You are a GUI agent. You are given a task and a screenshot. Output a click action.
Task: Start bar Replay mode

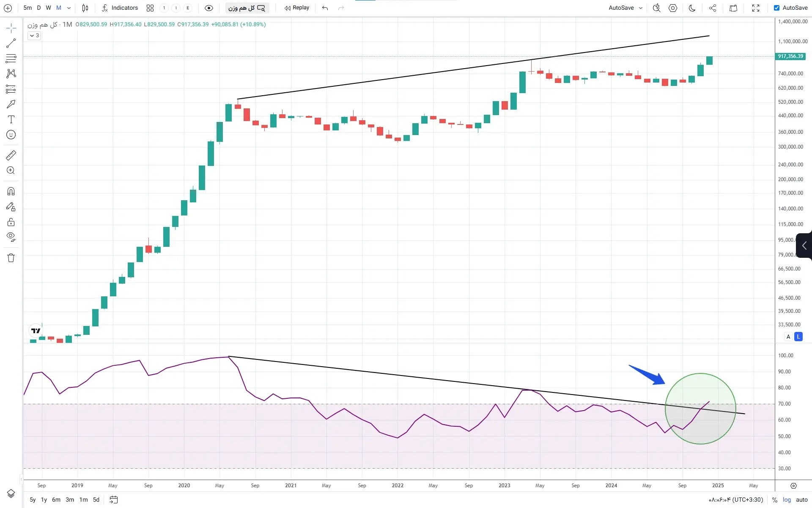[297, 8]
